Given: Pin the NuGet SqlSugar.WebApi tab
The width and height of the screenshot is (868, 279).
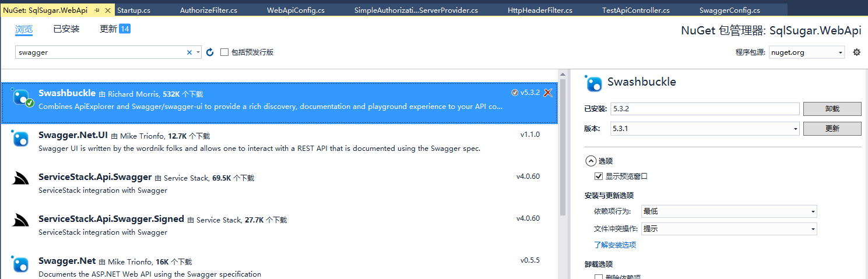Looking at the screenshot, I should [x=96, y=10].
